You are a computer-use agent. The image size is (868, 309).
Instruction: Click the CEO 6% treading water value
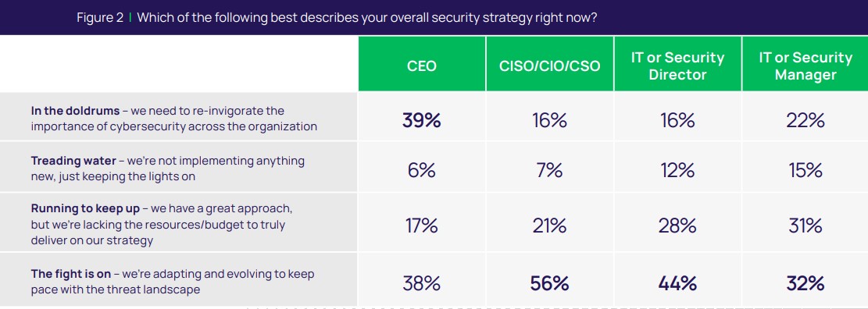[x=422, y=171]
